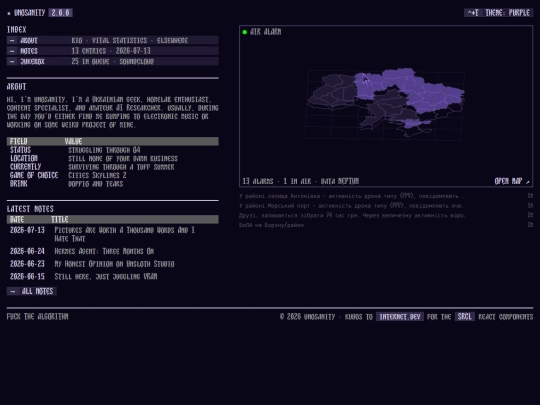Select the 2026-06-23 date cell
This screenshot has height=405, width=540.
click(x=27, y=264)
